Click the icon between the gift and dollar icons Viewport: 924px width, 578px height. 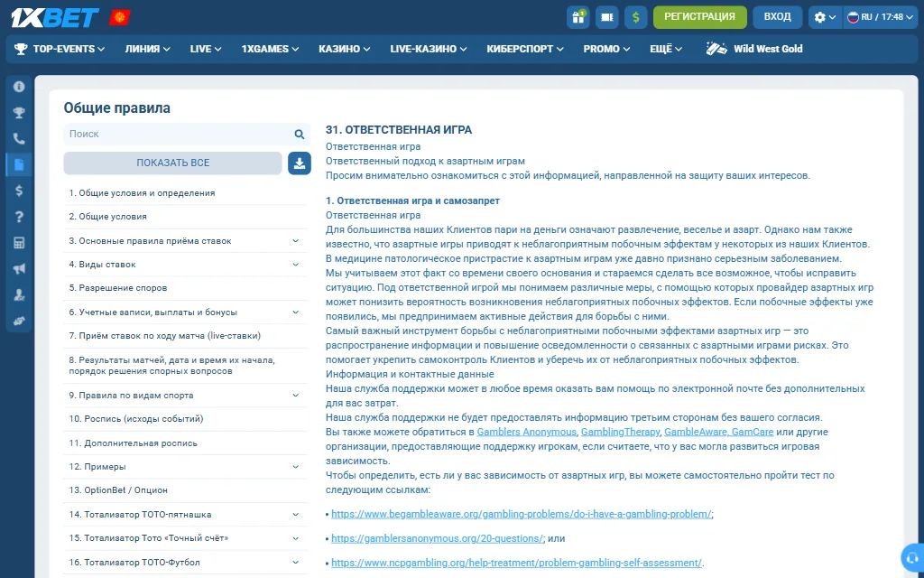point(607,17)
